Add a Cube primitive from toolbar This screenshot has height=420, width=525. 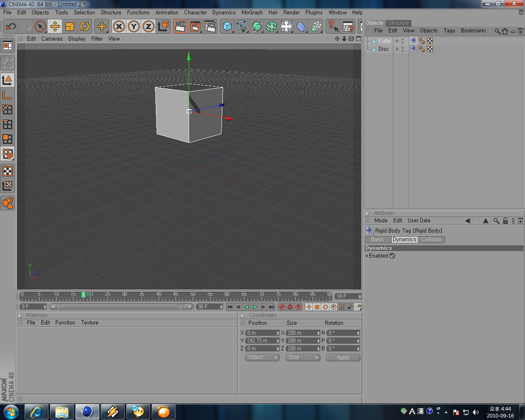coord(227,27)
